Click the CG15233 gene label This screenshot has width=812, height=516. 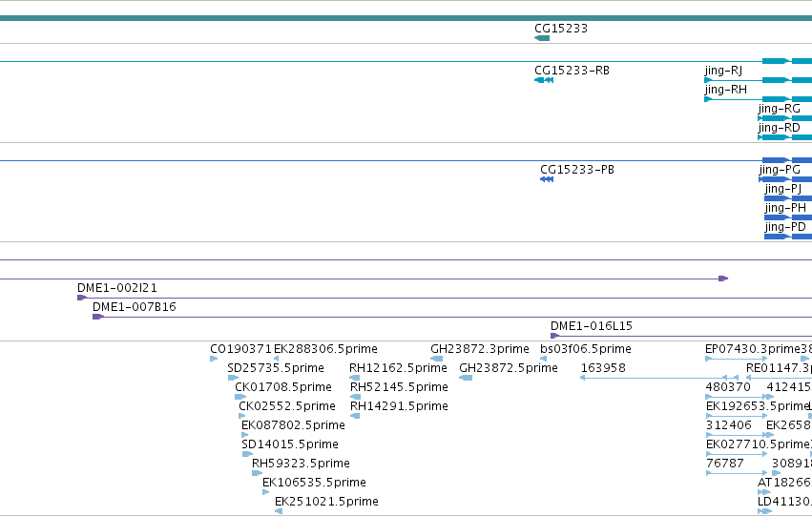(561, 29)
